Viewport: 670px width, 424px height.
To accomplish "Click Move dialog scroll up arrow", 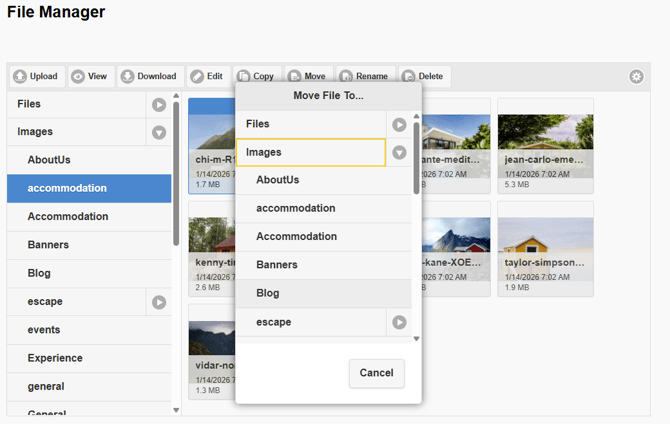I will (x=417, y=116).
